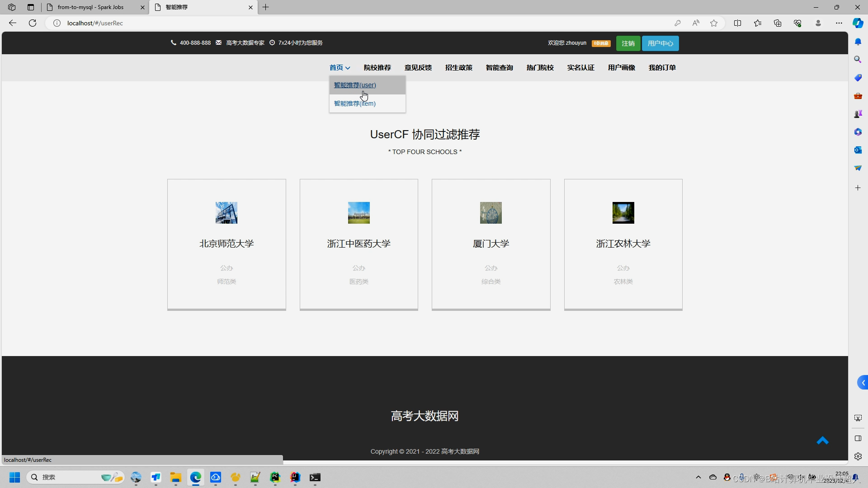Click the 厦门大学 school thumbnail
The height and width of the screenshot is (488, 868).
pos(491,213)
